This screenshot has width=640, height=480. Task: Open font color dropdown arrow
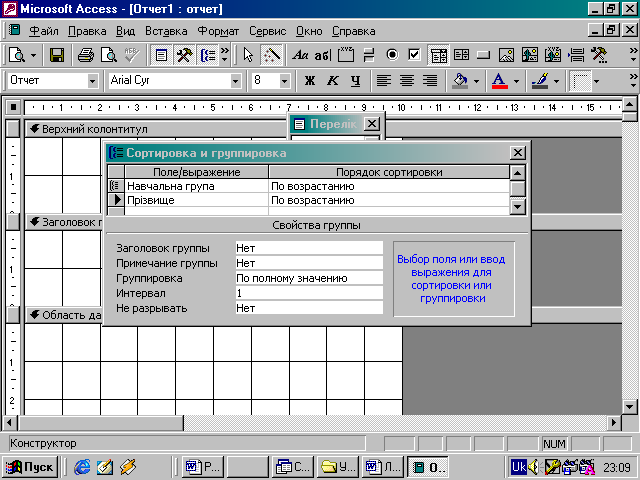tap(516, 81)
